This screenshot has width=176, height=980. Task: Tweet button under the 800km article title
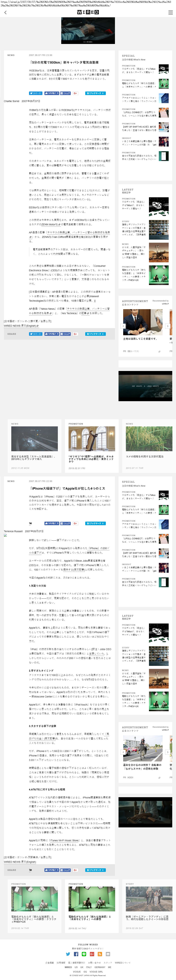tap(36, 93)
